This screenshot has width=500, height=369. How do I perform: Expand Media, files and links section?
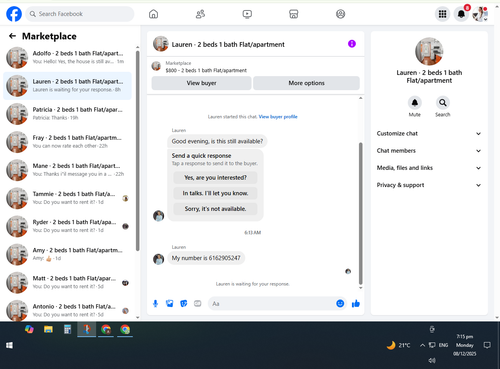[429, 168]
